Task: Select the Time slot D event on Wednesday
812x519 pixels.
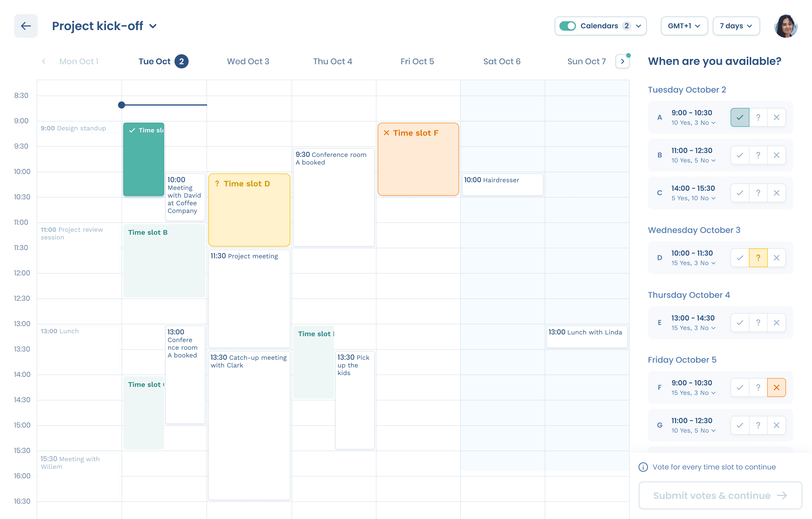Action: click(x=249, y=209)
